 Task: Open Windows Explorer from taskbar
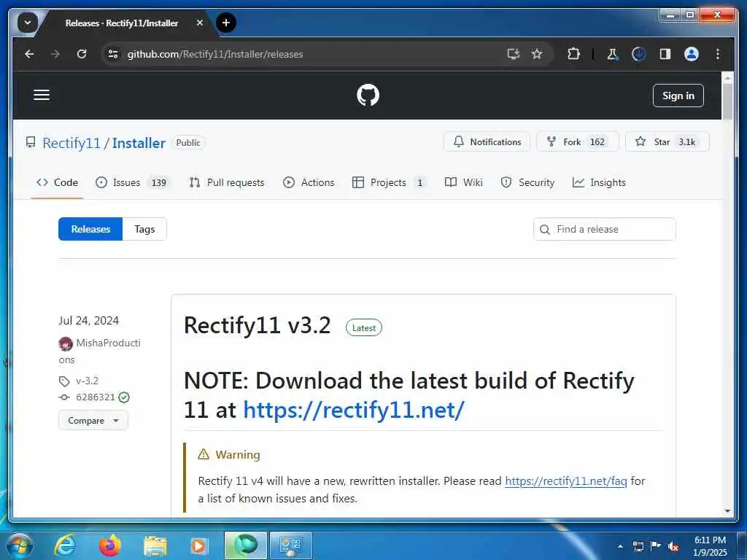(155, 545)
